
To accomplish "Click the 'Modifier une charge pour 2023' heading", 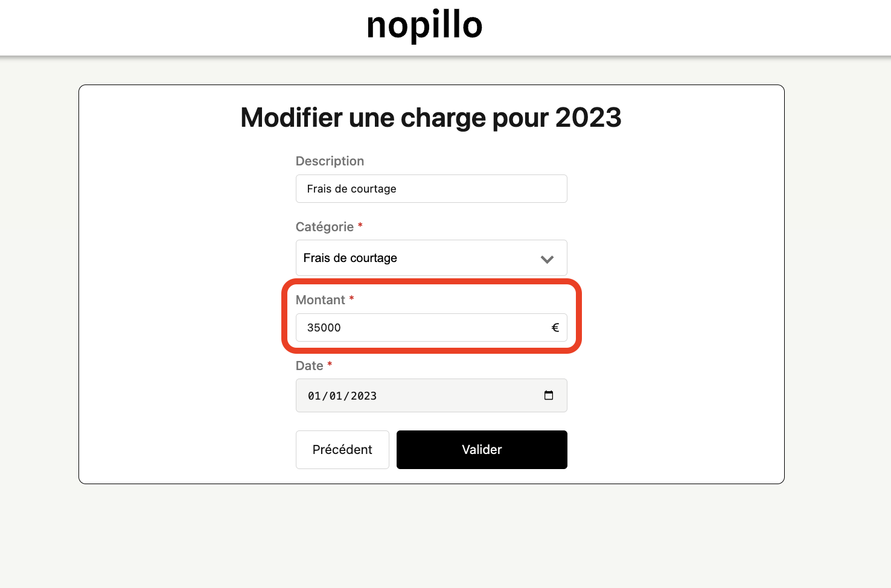I will tap(431, 118).
